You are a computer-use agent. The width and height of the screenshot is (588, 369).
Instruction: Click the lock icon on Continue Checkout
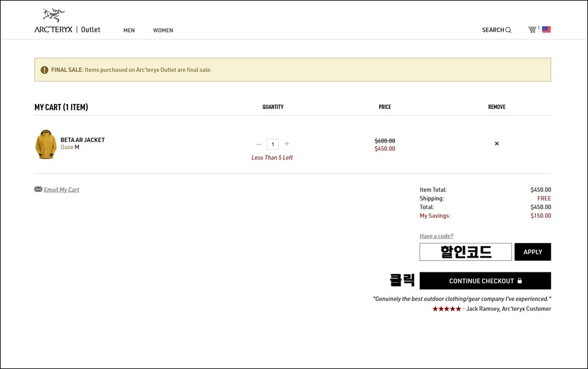coord(519,281)
